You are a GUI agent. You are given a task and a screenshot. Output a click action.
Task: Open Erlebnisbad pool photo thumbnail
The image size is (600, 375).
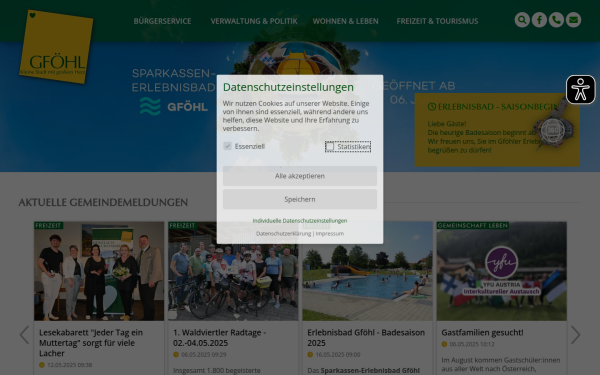367,271
